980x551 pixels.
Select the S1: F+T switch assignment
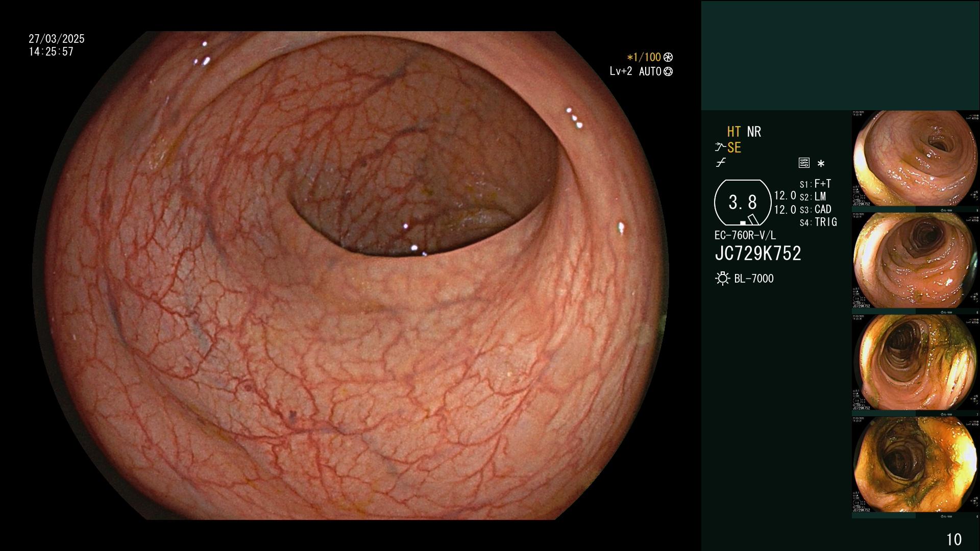pyautogui.click(x=815, y=184)
